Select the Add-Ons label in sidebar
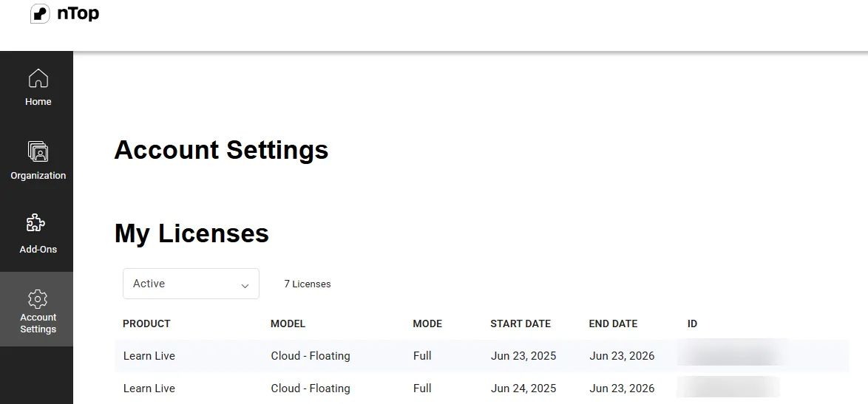The image size is (868, 404). click(x=38, y=249)
